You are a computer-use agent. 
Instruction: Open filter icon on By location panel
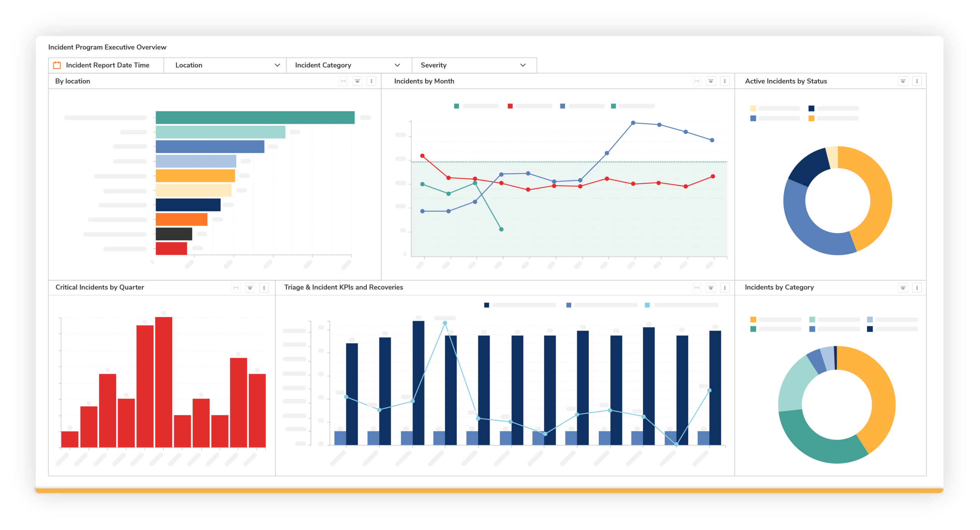tap(357, 81)
